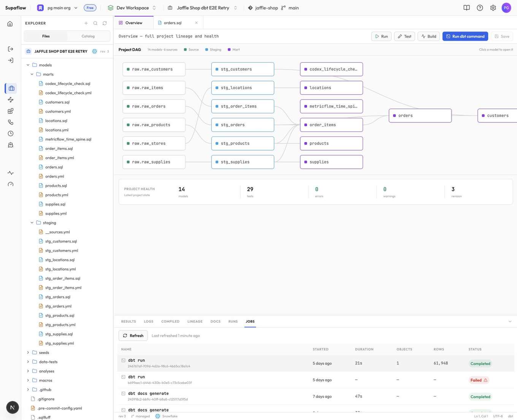Open __sources.yml file
The height and width of the screenshot is (420, 517).
[57, 232]
